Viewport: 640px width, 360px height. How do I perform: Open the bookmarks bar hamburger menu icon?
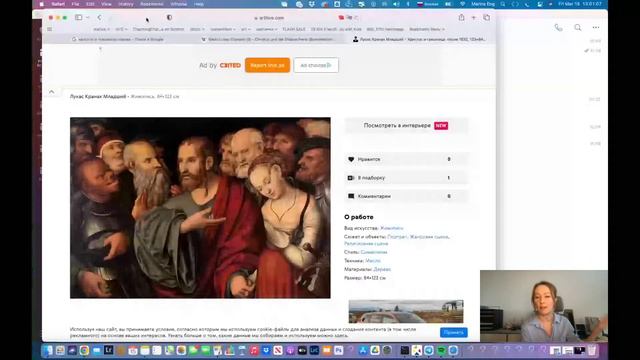(x=49, y=29)
